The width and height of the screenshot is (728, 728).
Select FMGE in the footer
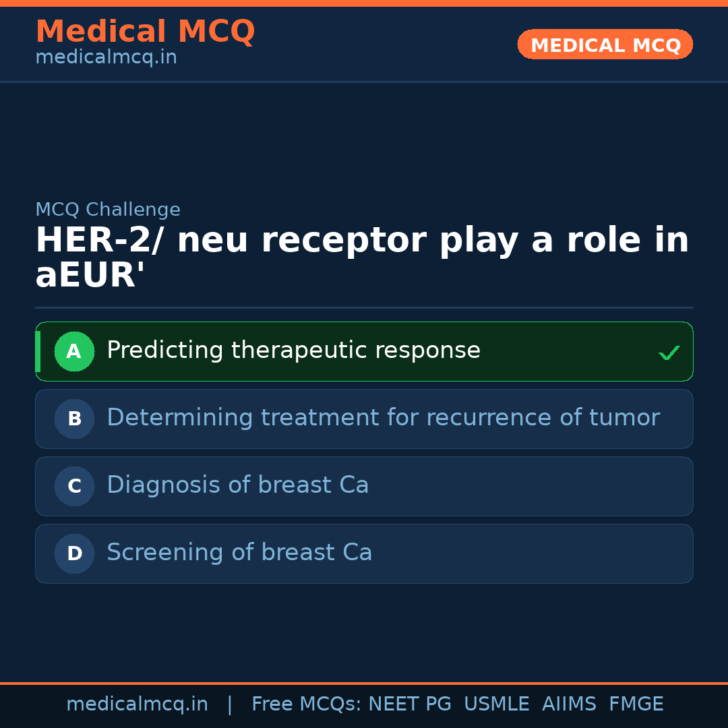(636, 704)
